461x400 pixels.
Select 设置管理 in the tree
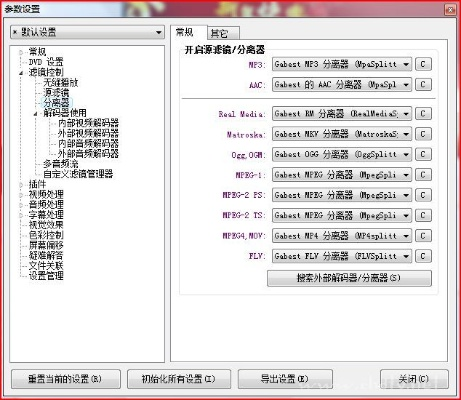[x=46, y=276]
